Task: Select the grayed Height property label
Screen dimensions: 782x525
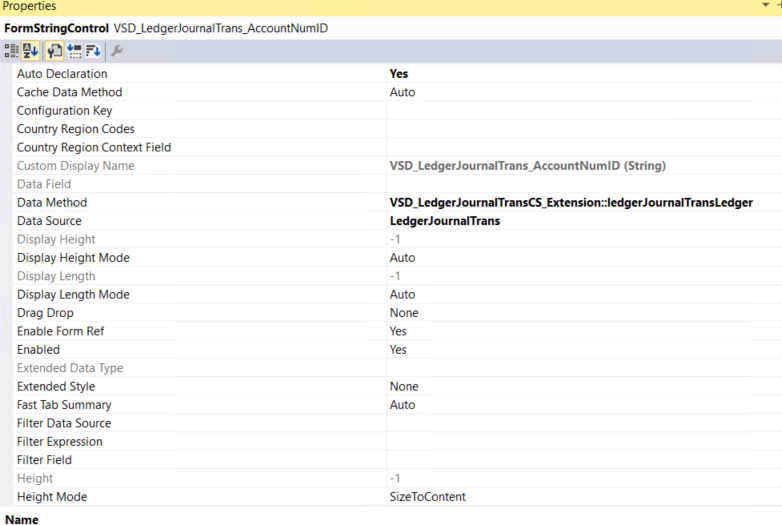Action: [x=34, y=479]
